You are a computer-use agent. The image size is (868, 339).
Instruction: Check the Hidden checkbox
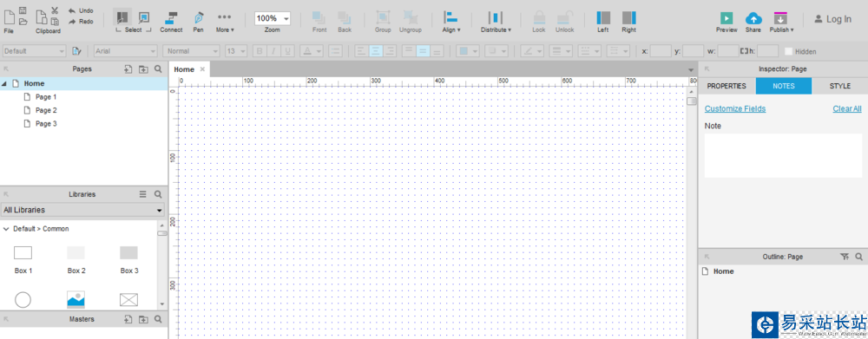click(788, 51)
